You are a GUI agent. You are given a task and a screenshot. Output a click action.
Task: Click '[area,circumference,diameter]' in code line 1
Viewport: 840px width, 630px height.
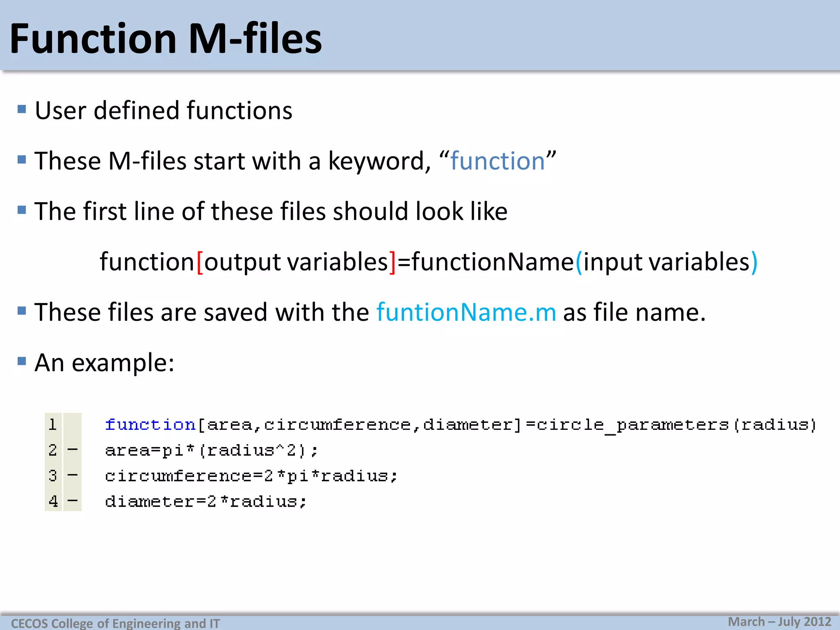click(359, 425)
